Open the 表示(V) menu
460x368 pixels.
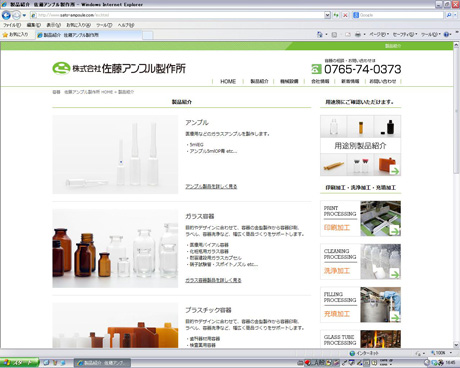[53, 25]
